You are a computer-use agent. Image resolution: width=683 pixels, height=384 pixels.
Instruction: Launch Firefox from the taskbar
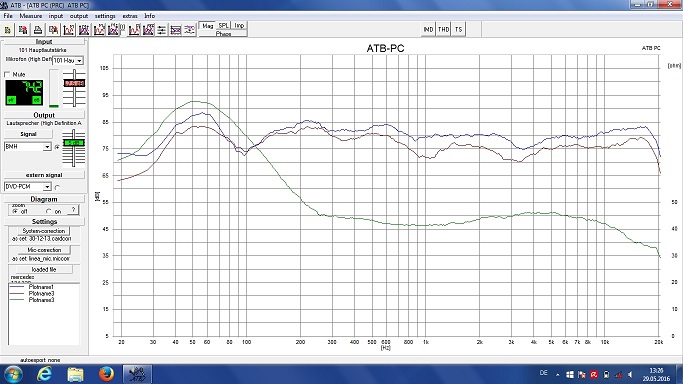point(106,374)
